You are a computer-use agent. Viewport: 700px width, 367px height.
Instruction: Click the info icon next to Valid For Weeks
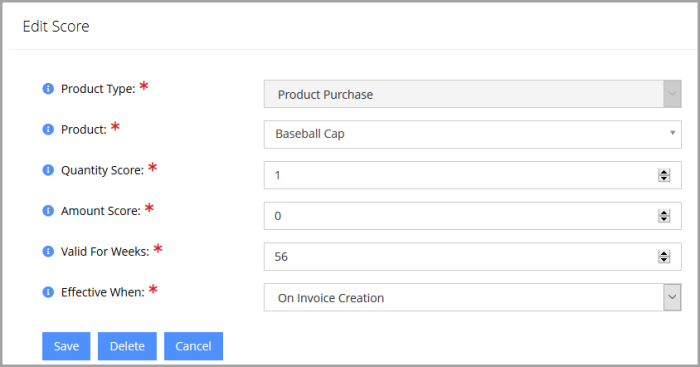click(x=48, y=251)
